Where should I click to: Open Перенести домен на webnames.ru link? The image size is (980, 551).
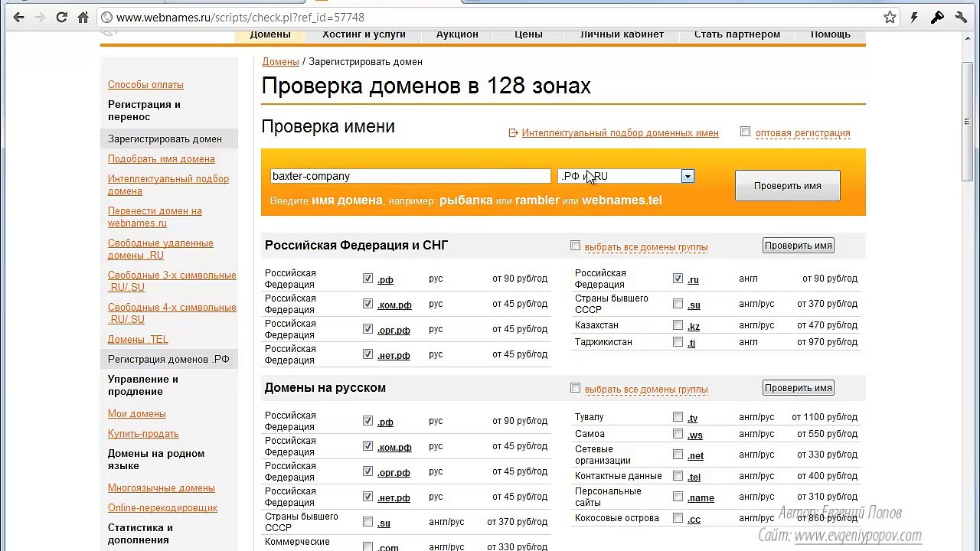coord(155,217)
